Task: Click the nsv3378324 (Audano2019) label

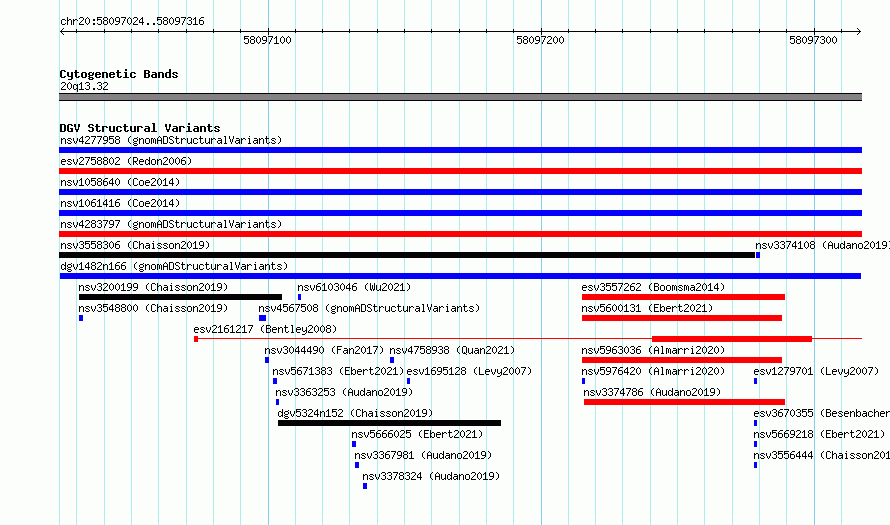Action: 431,476
